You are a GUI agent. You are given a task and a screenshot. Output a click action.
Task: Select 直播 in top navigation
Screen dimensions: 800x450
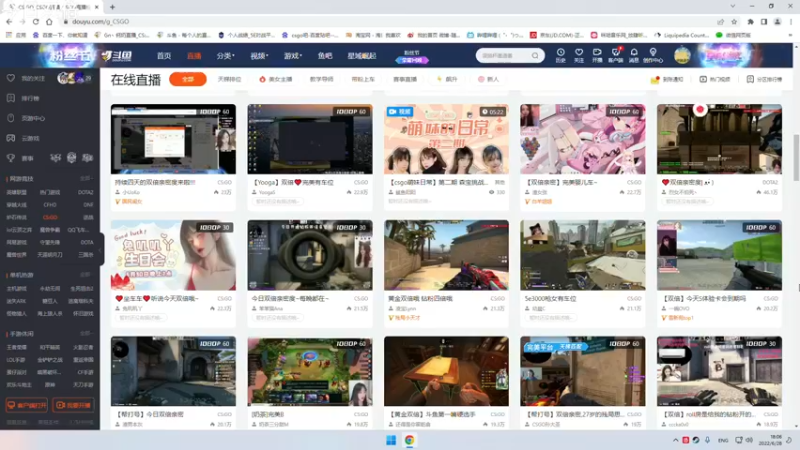[x=194, y=56]
